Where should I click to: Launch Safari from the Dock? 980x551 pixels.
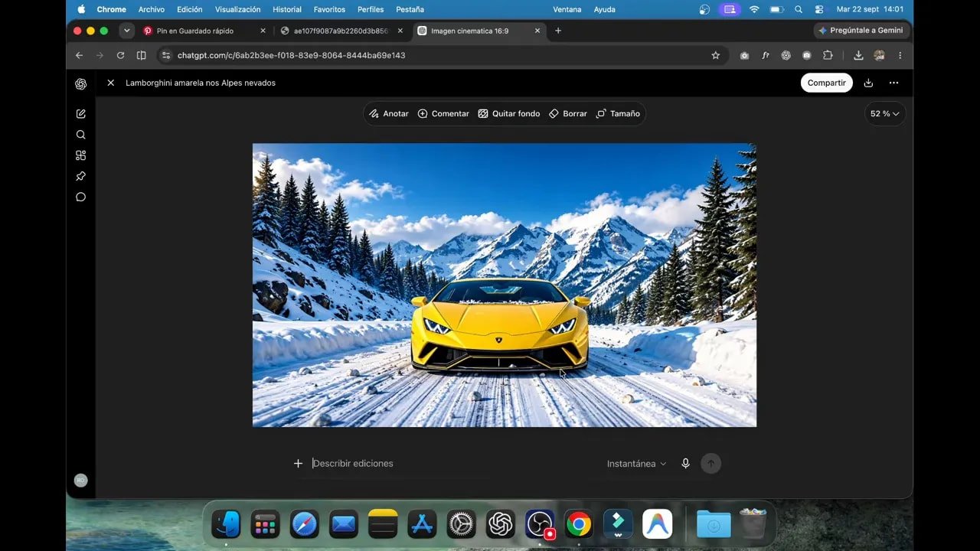[x=305, y=524]
